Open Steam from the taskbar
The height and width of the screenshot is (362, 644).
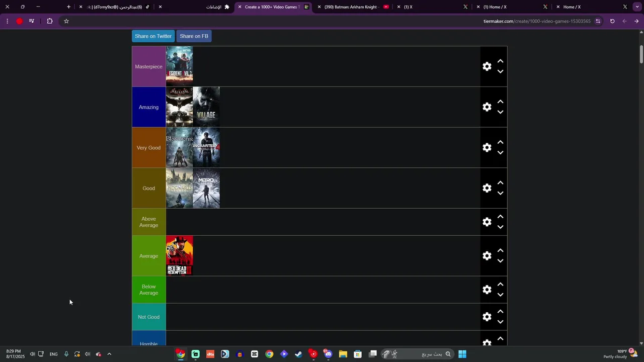point(298,354)
